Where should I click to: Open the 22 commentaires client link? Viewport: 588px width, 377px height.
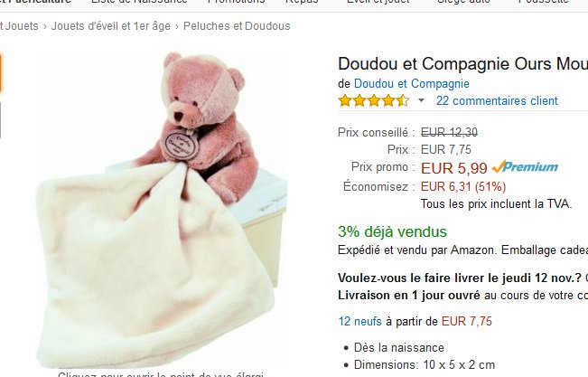click(497, 100)
